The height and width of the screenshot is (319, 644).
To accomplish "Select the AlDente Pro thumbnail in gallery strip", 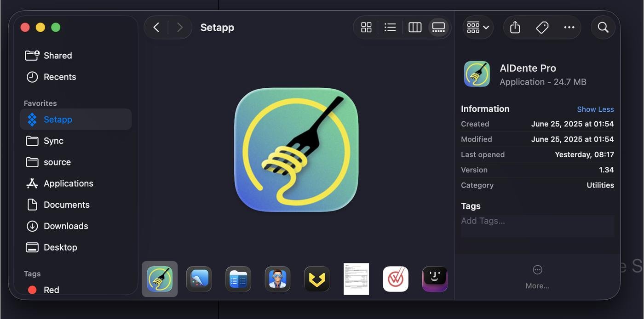I will (x=160, y=279).
